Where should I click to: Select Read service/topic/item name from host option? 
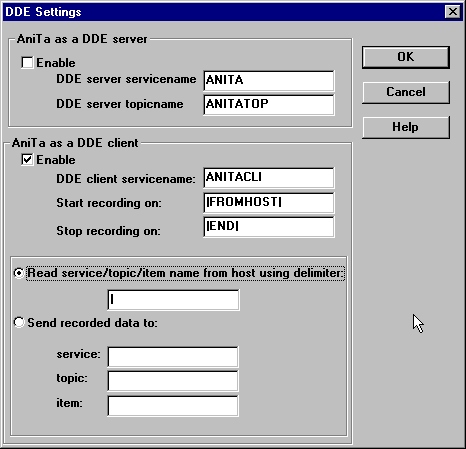pos(19,273)
